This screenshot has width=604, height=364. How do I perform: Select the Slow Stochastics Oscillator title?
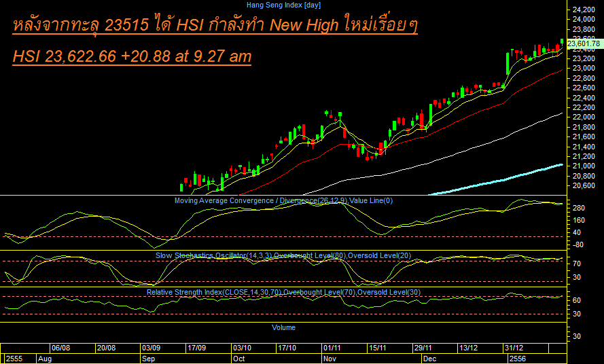point(283,255)
